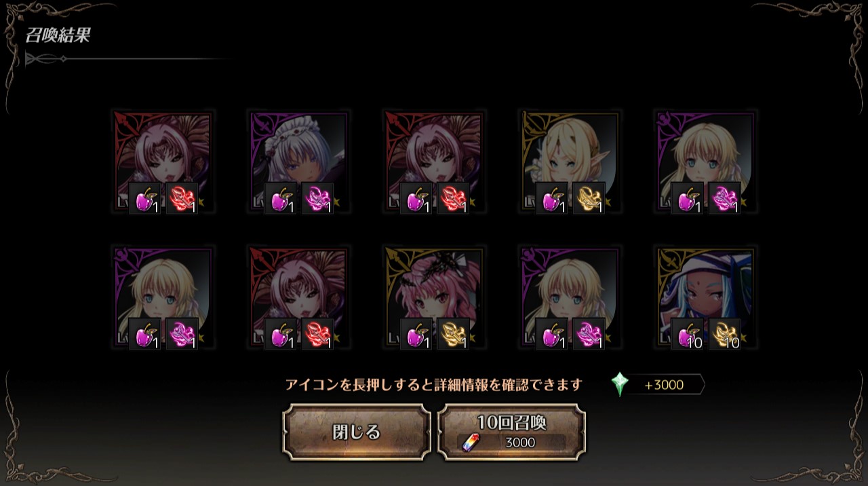Select the bottom-left blonde girl purple-framed portrait

tap(163, 297)
